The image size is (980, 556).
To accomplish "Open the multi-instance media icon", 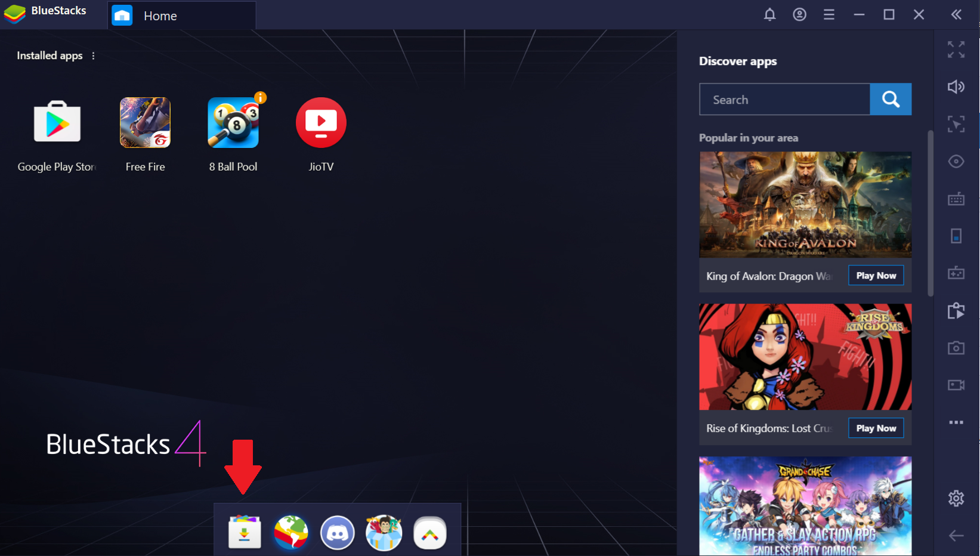I will pyautogui.click(x=956, y=311).
